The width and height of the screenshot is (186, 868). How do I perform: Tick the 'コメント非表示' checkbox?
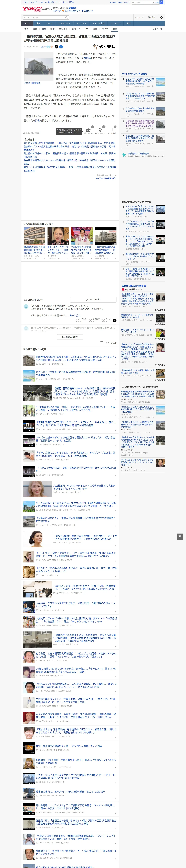click(102, 343)
